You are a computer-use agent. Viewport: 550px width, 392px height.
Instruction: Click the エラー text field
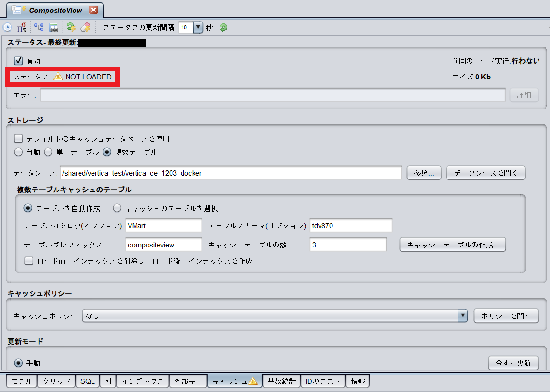pos(273,95)
